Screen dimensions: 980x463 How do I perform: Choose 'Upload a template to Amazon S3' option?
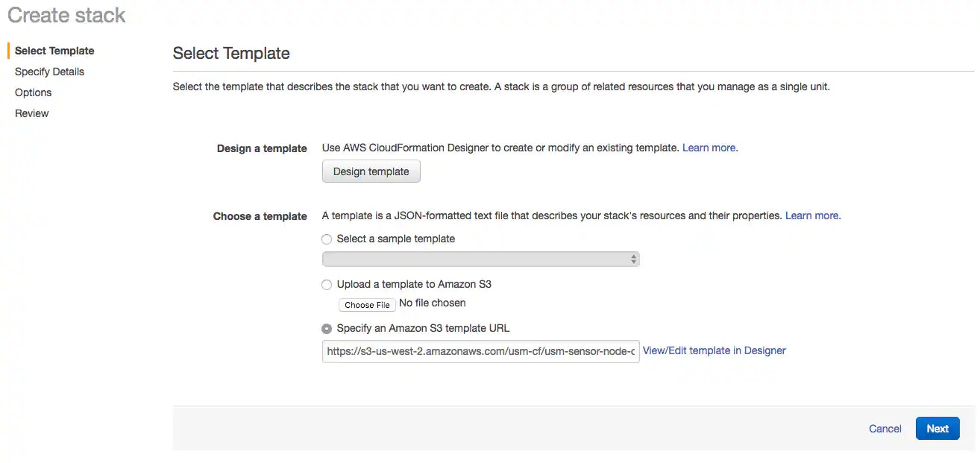coord(327,285)
